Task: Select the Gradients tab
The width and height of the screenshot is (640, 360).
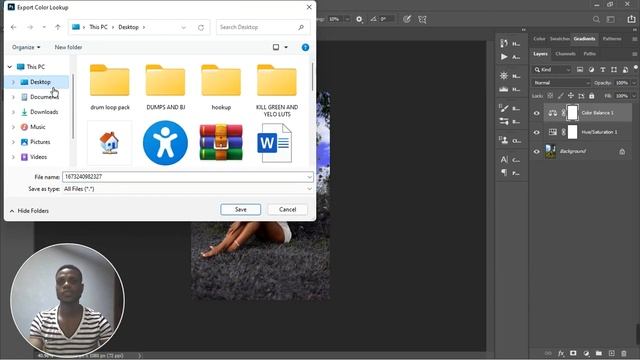Action: tap(584, 39)
